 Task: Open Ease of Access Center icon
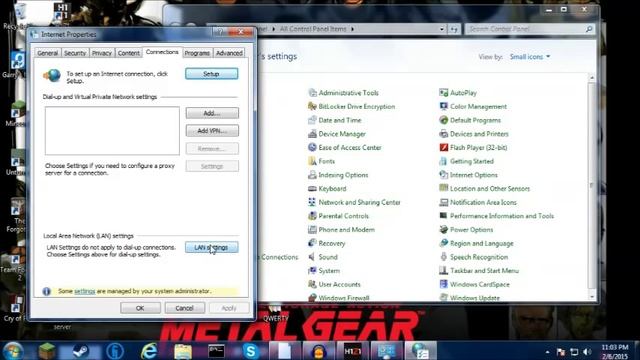312,147
